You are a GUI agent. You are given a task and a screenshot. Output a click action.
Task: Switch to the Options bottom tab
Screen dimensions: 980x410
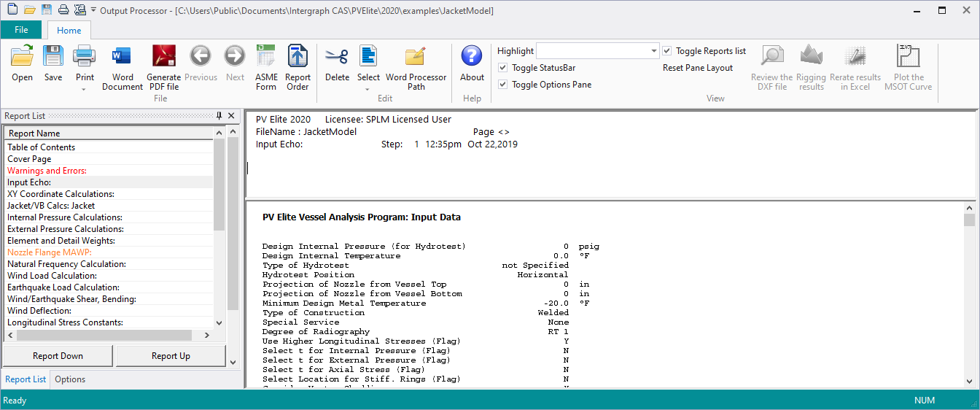70,379
